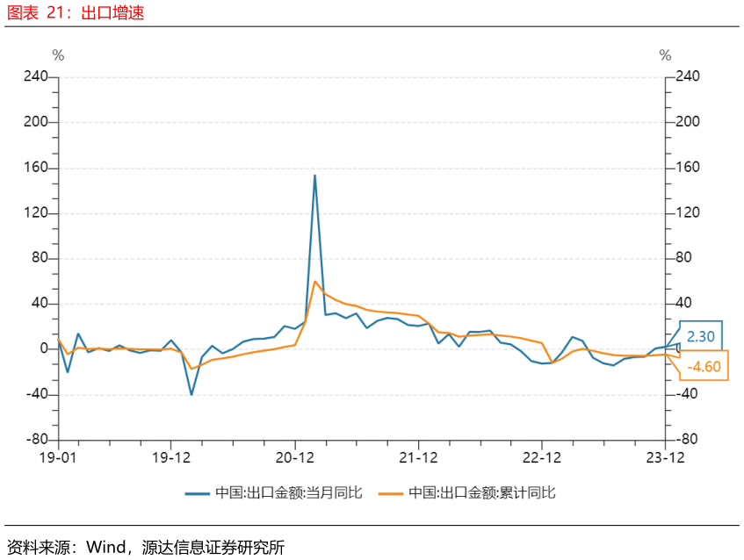
Task: Click the right axis "-80" label
Action: [687, 439]
